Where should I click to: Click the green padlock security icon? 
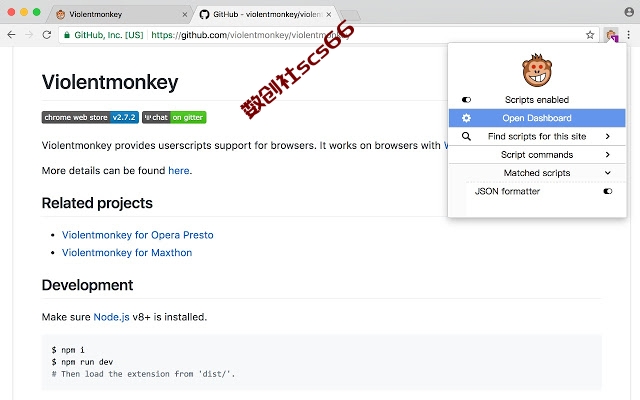[x=67, y=35]
